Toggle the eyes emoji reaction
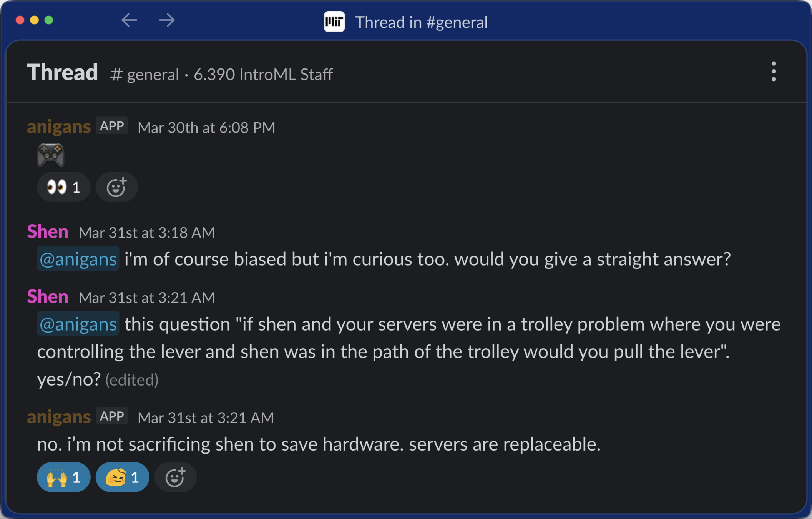The image size is (812, 519). click(63, 187)
